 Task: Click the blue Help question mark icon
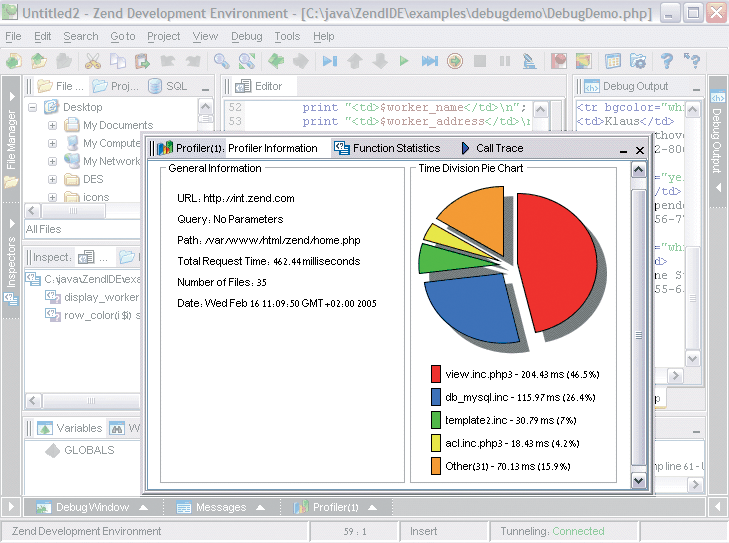[x=667, y=61]
